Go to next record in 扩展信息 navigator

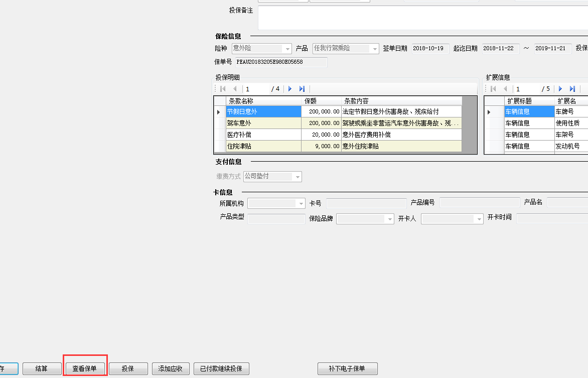(560, 89)
